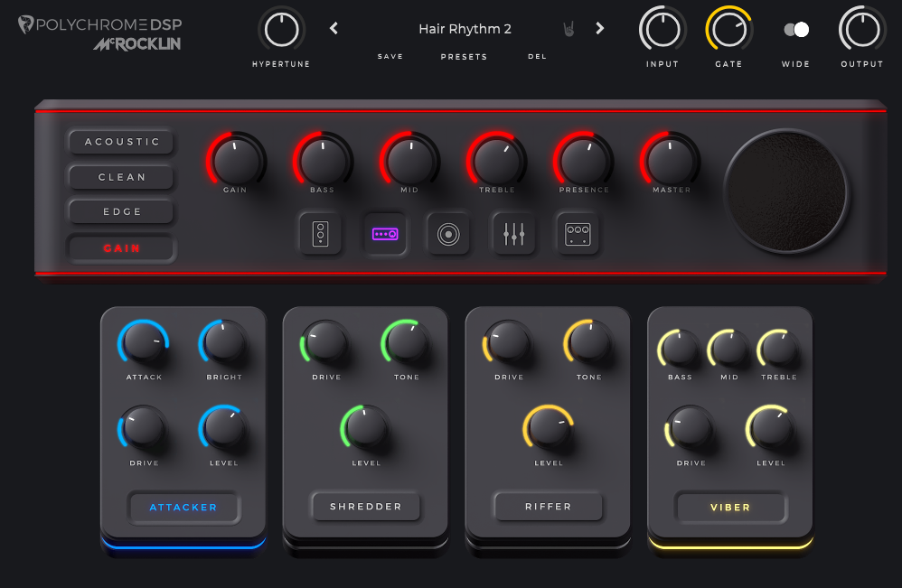Go to previous preset with left chevron
Screen dimensions: 902x588
pos(334,29)
